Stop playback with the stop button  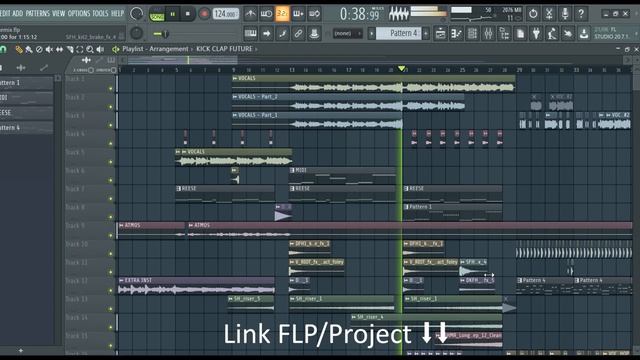(x=188, y=14)
